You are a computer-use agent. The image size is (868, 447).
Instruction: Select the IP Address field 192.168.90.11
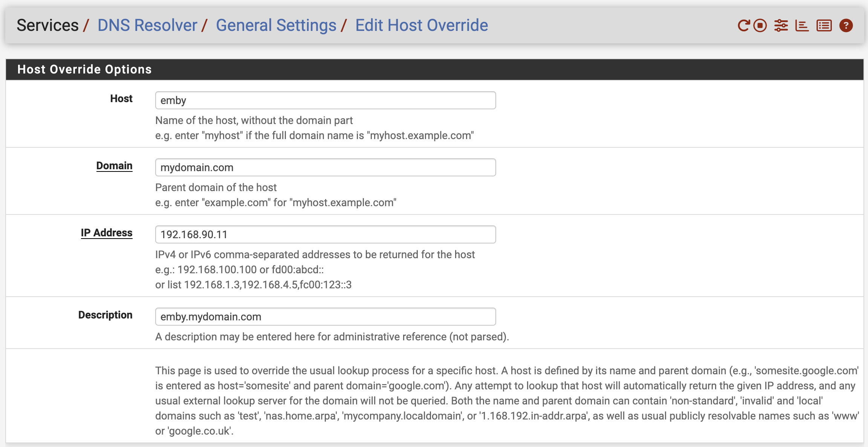325,234
